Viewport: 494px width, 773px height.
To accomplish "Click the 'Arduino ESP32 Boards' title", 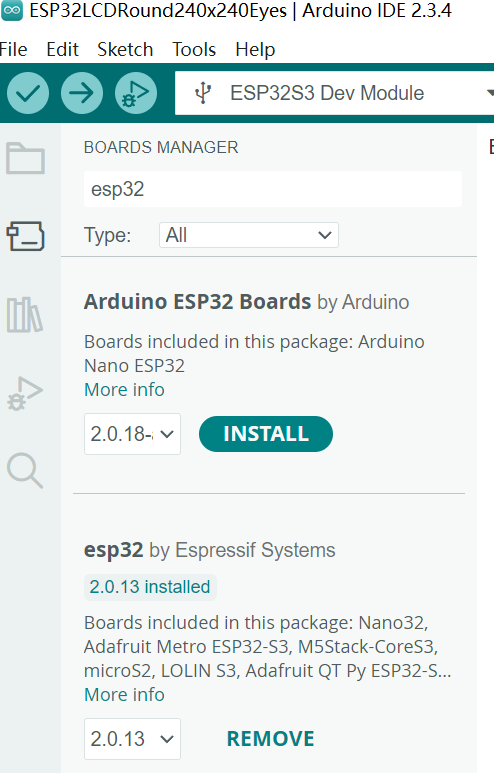I will click(x=197, y=302).
